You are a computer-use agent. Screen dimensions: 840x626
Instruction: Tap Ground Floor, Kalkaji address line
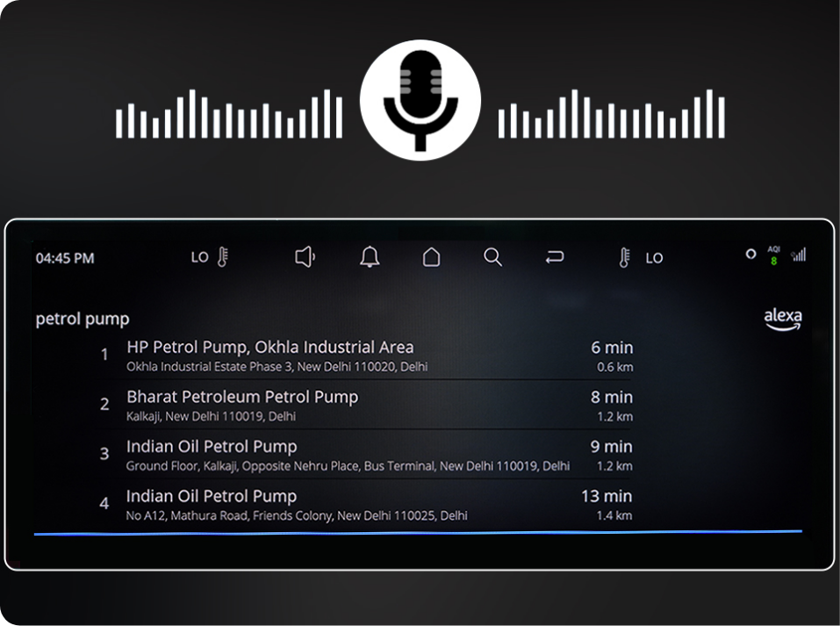point(348,465)
